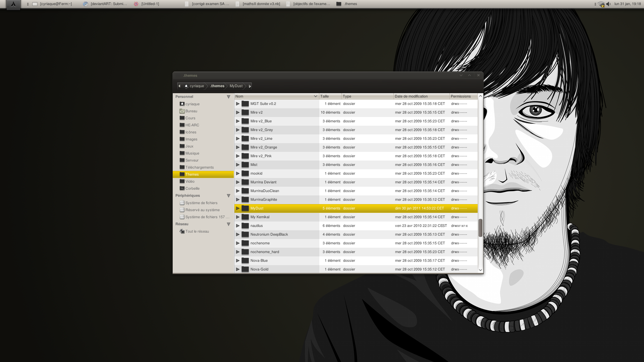Select the MurrinaGraphite folder name
Image resolution: width=644 pixels, height=362 pixels.
264,200
